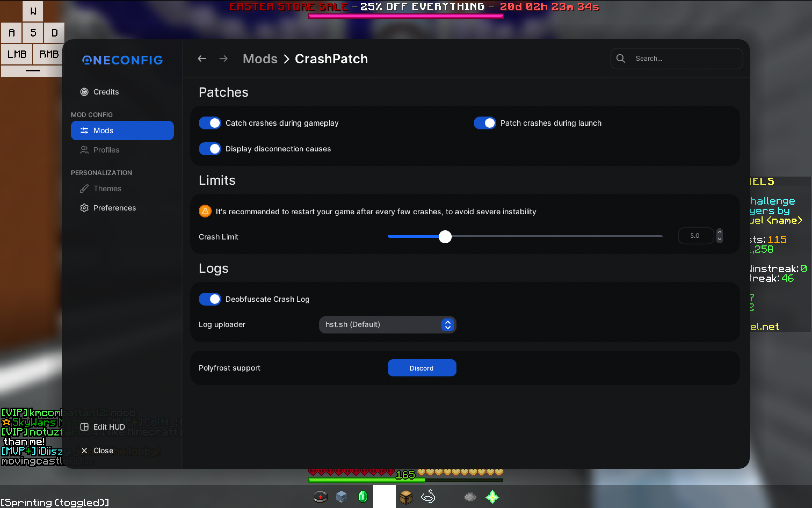
Task: Click the back navigation arrow
Action: pos(202,59)
